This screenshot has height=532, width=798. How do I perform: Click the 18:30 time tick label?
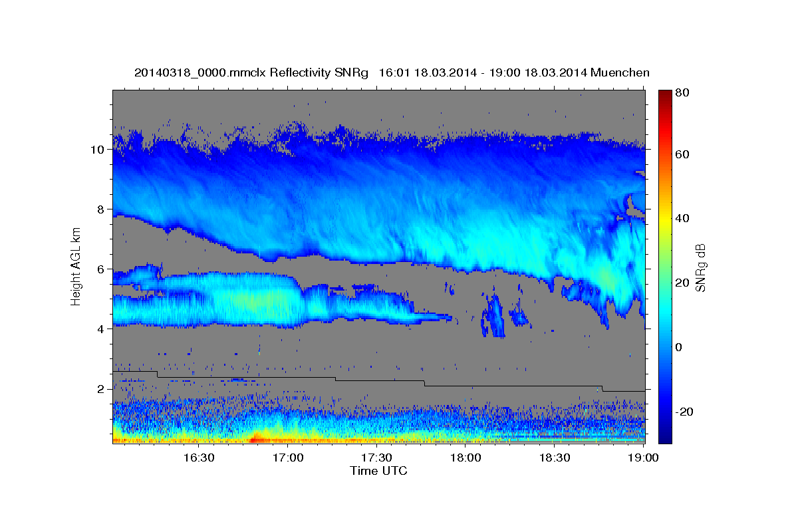point(555,458)
